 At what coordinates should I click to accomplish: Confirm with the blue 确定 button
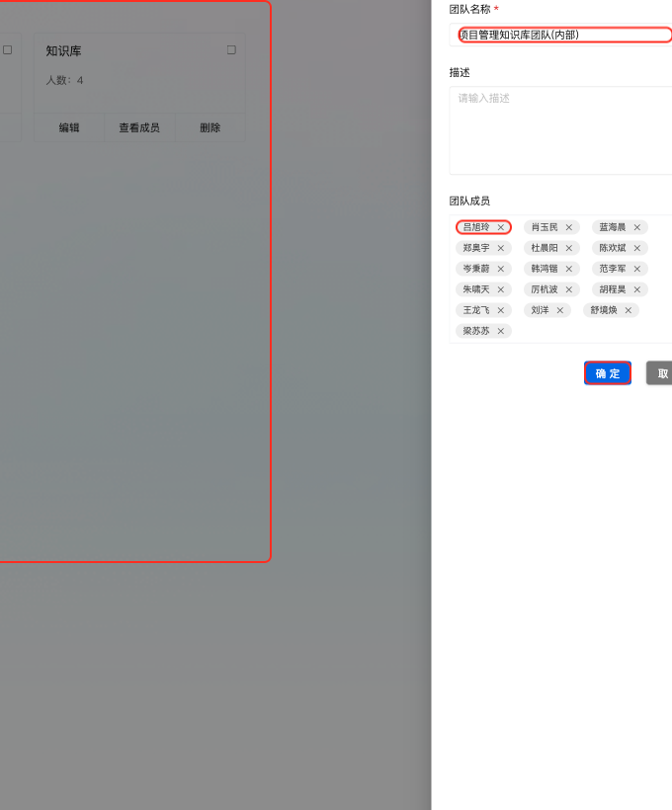coord(608,373)
